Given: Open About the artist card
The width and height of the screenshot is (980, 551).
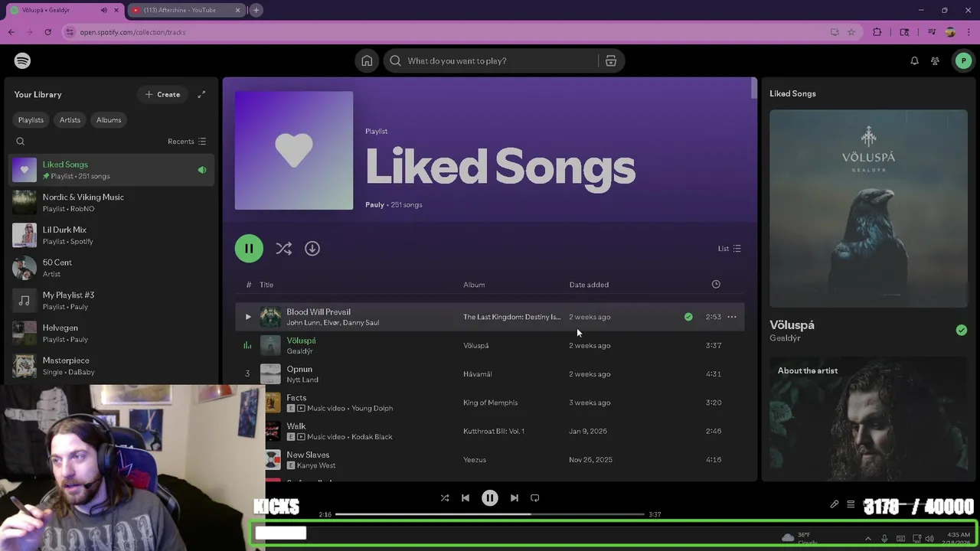Looking at the screenshot, I should 868,419.
